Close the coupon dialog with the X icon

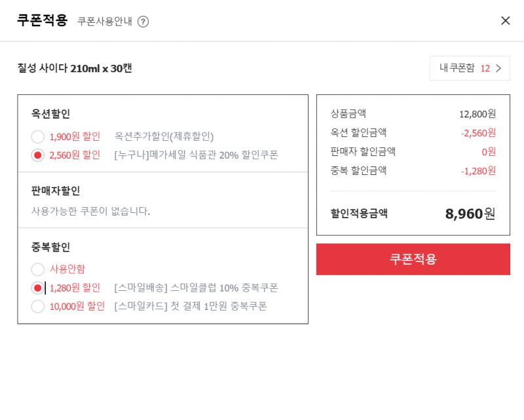tap(505, 21)
